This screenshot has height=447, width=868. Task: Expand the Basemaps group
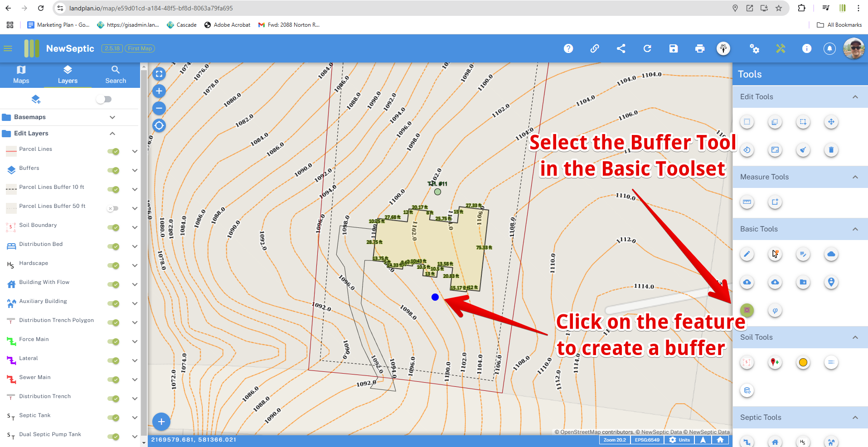tap(112, 117)
